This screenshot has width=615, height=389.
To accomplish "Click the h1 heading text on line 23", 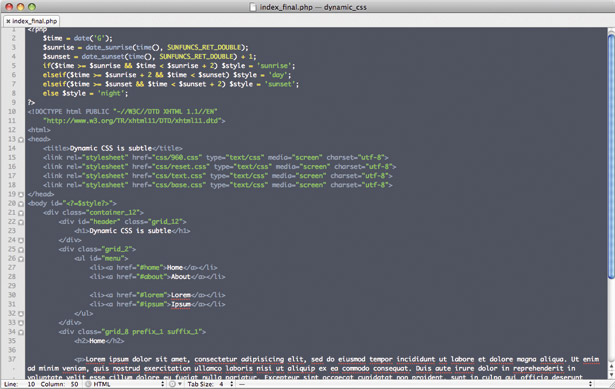I will point(130,231).
